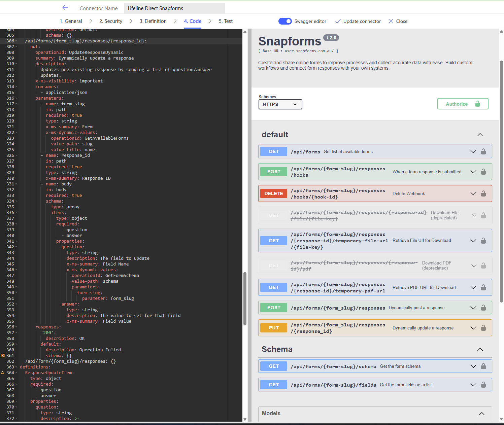Click lock icon on POST responses/hooks row
The width and height of the screenshot is (504, 425).
coord(483,172)
